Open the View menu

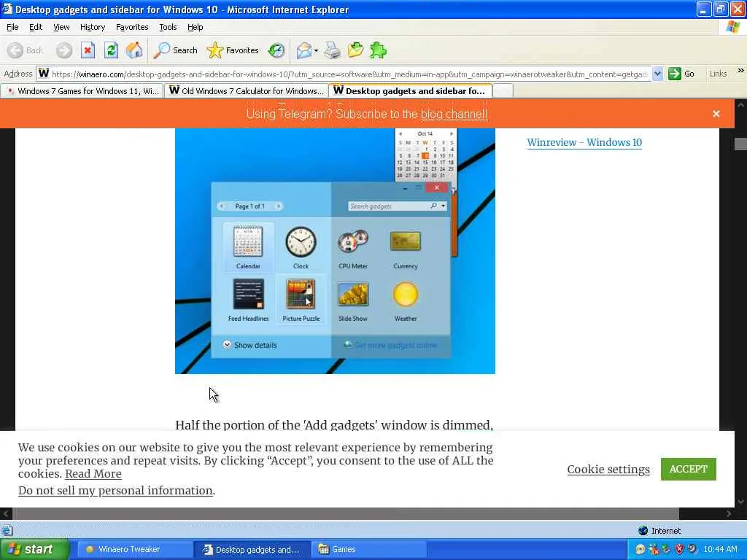[61, 27]
